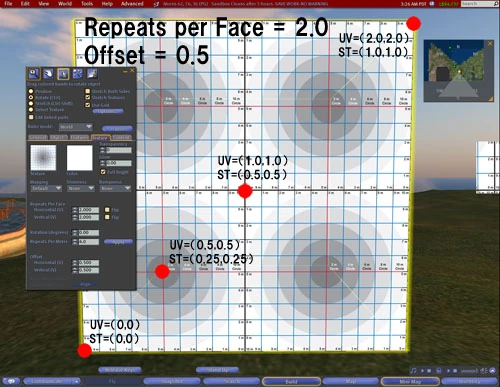The image size is (500, 387).
Task: Open the Tools menu
Action: click(x=87, y=4)
